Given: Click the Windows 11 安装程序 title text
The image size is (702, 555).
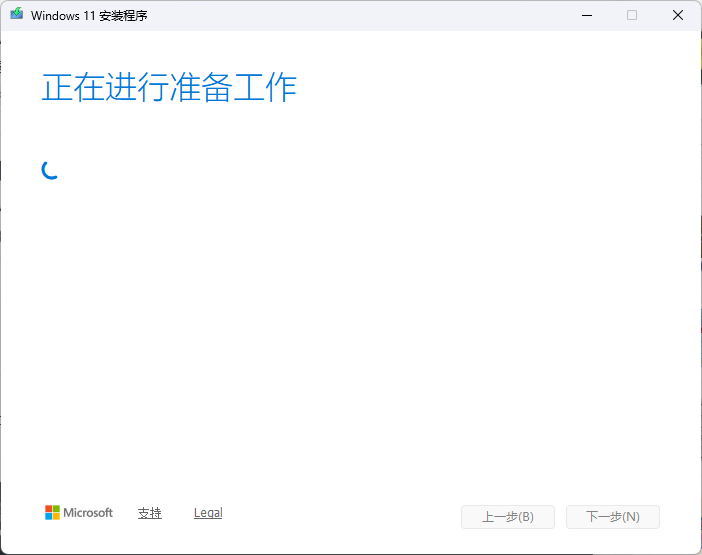Looking at the screenshot, I should 89,16.
